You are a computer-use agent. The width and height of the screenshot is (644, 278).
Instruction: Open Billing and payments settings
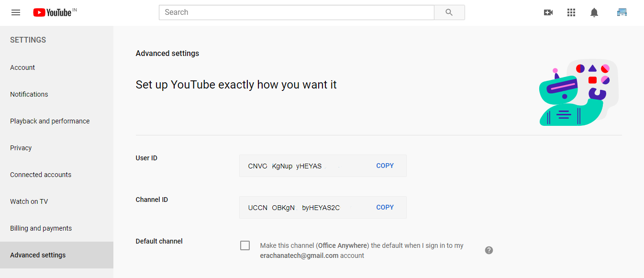56,228
